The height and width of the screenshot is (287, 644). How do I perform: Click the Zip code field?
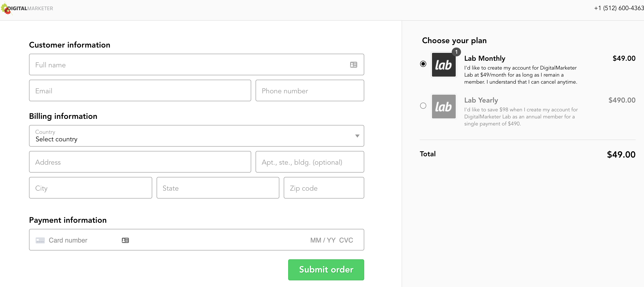[324, 188]
